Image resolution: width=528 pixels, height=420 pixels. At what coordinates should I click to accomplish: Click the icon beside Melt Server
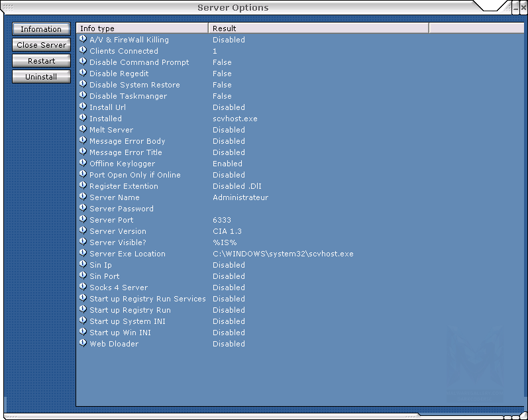click(83, 129)
